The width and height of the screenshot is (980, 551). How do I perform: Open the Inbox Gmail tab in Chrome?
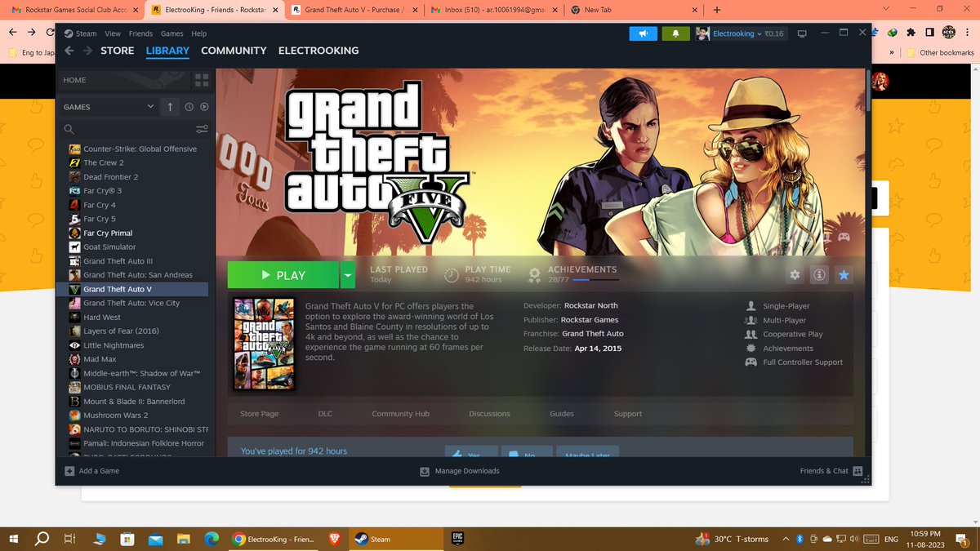pyautogui.click(x=492, y=10)
